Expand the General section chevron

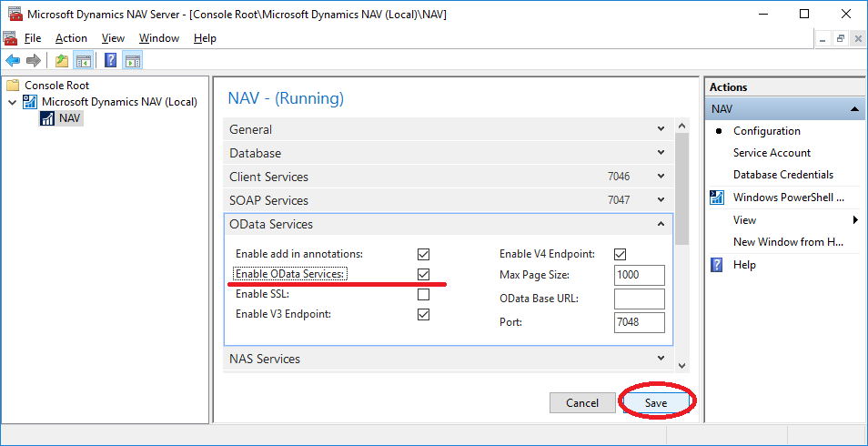[661, 128]
